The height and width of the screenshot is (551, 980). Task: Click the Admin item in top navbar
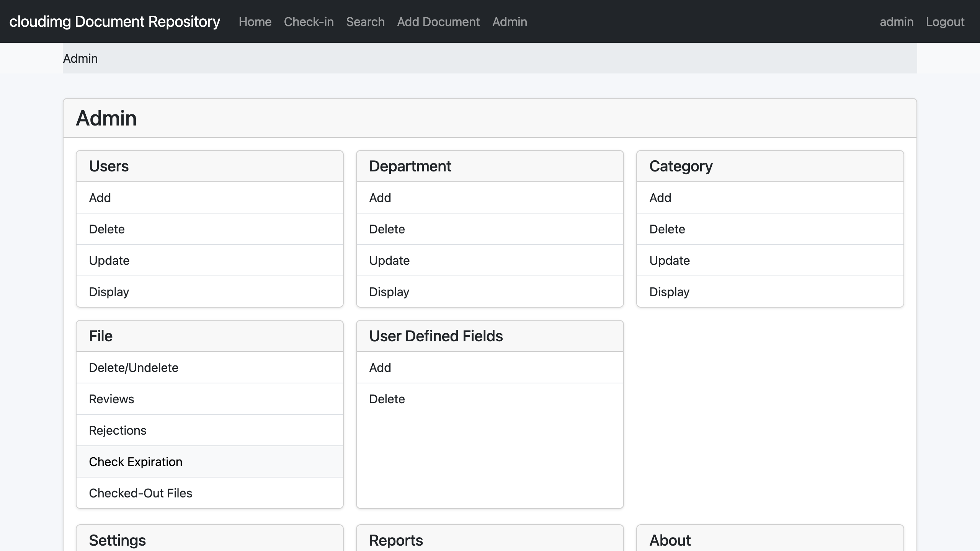510,22
